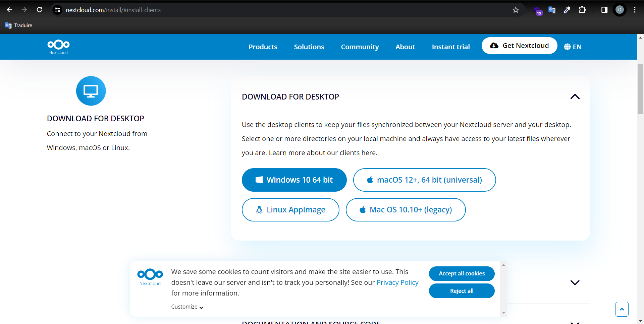Expand the section below Download for Desktop

coord(575,283)
